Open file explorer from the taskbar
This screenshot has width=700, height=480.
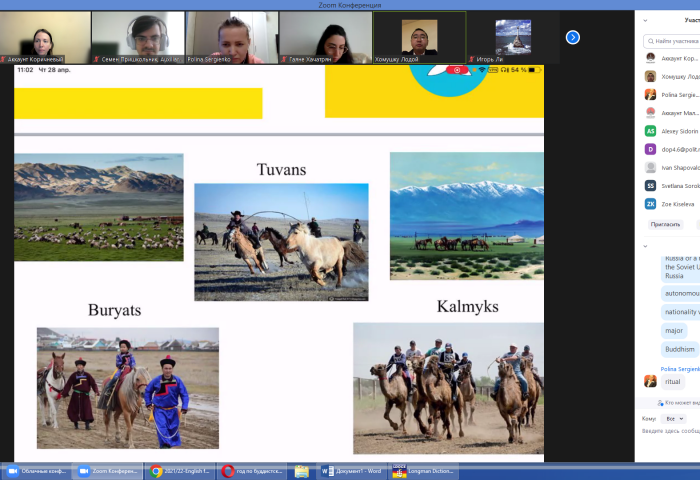tap(301, 471)
